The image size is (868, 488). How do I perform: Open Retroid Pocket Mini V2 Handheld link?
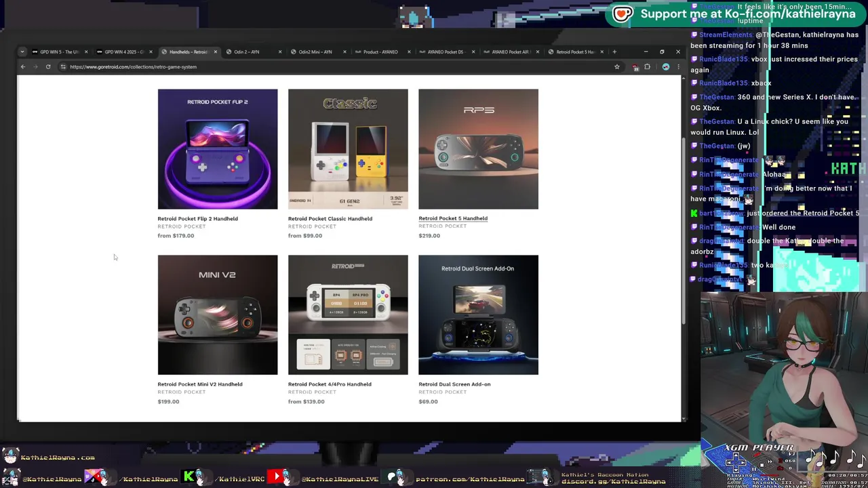[x=200, y=384]
